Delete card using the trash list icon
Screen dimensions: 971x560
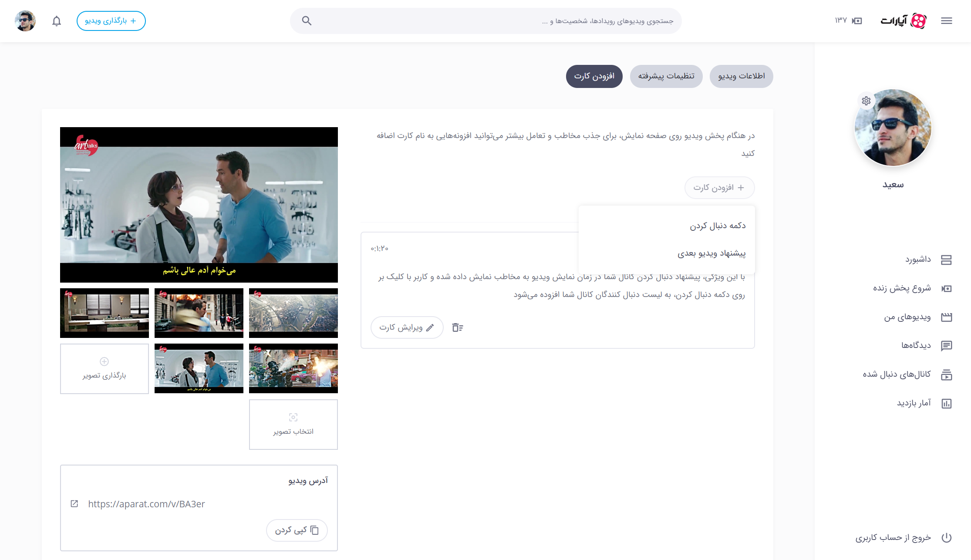tap(457, 327)
